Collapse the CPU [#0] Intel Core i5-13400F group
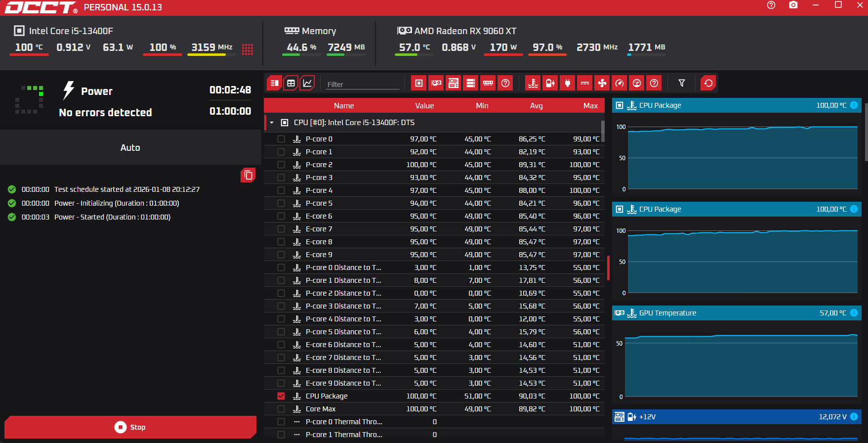868x443 pixels. click(x=272, y=123)
